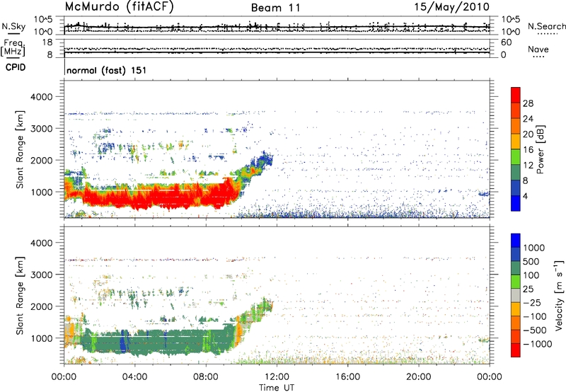The image size is (566, 392).
Task: Click Slant Range [km] label of power panel
Action: point(20,149)
